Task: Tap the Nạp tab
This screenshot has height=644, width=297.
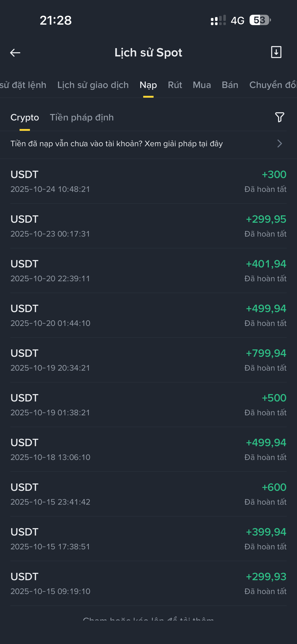Action: point(148,85)
